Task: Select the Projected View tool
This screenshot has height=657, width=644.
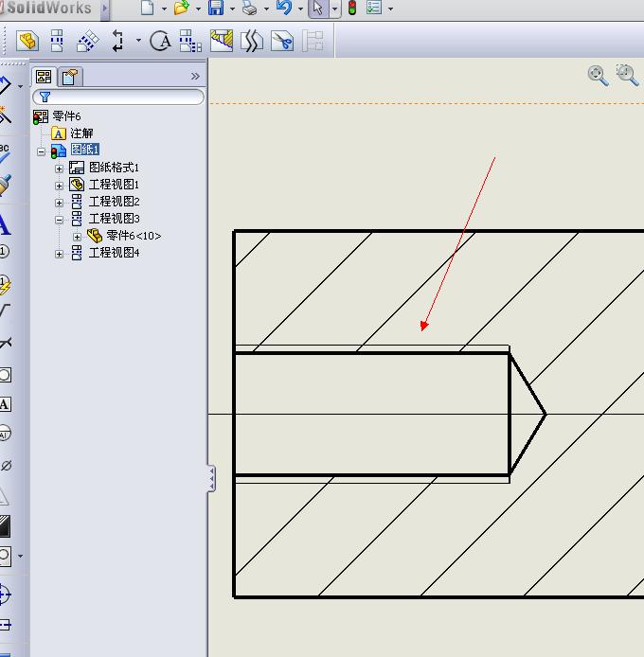Action: coord(57,41)
